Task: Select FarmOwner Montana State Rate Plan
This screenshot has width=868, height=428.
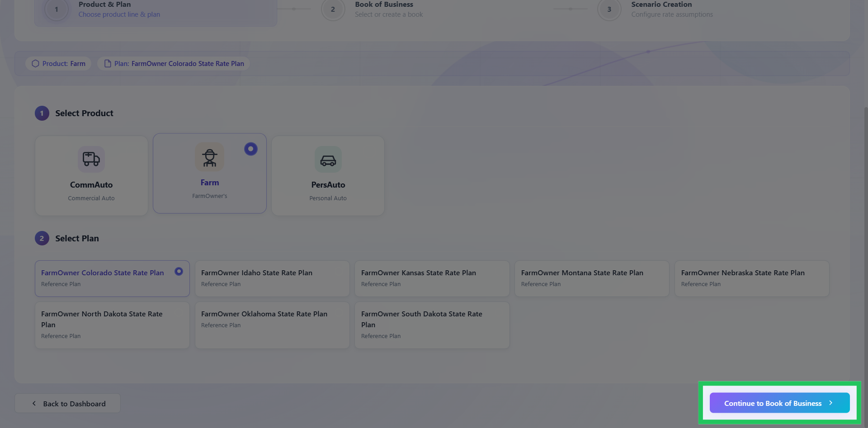Action: tap(592, 278)
